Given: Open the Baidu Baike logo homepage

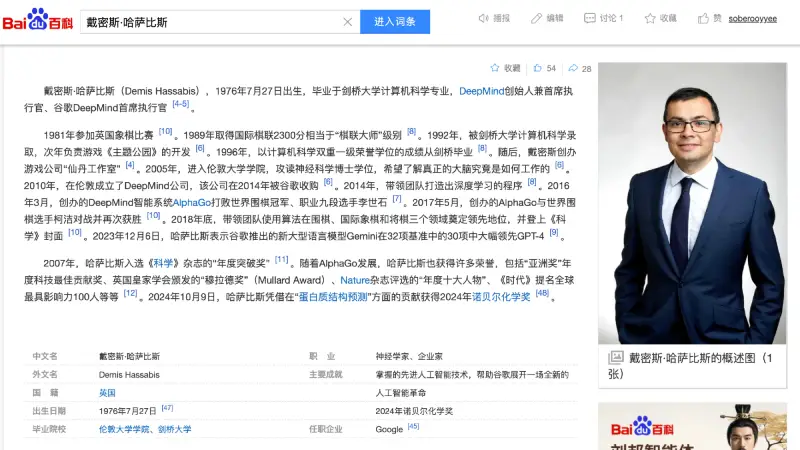Looking at the screenshot, I should point(38,19).
